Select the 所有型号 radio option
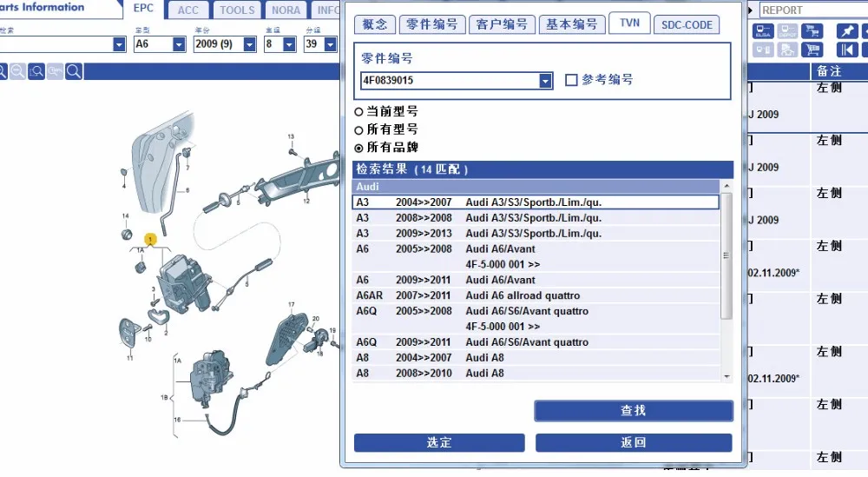This screenshot has width=868, height=477. point(358,130)
